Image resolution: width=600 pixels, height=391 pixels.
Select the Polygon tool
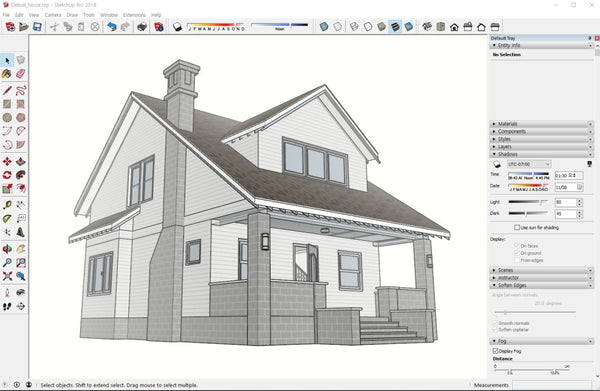(x=21, y=117)
